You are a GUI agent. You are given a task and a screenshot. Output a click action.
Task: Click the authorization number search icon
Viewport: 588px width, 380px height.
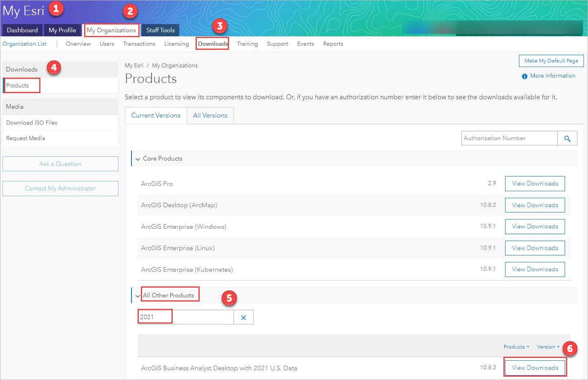coord(567,139)
